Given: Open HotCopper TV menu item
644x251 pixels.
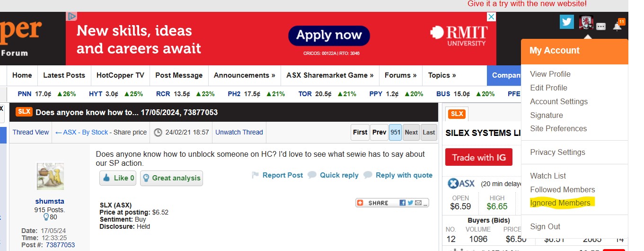Looking at the screenshot, I should click(x=120, y=75).
